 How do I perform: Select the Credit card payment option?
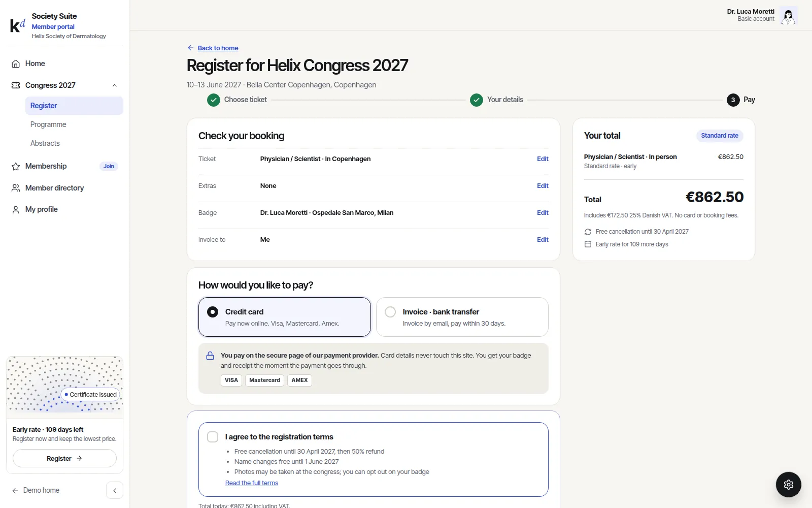[285, 317]
